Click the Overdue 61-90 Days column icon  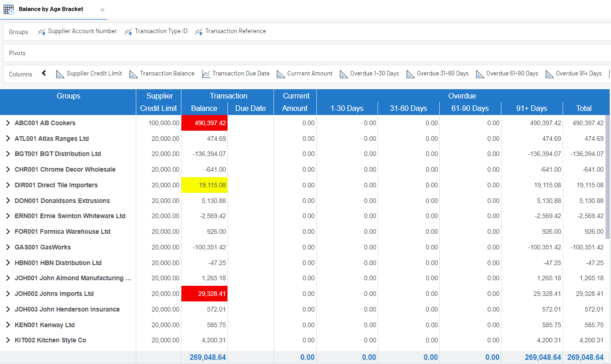480,74
